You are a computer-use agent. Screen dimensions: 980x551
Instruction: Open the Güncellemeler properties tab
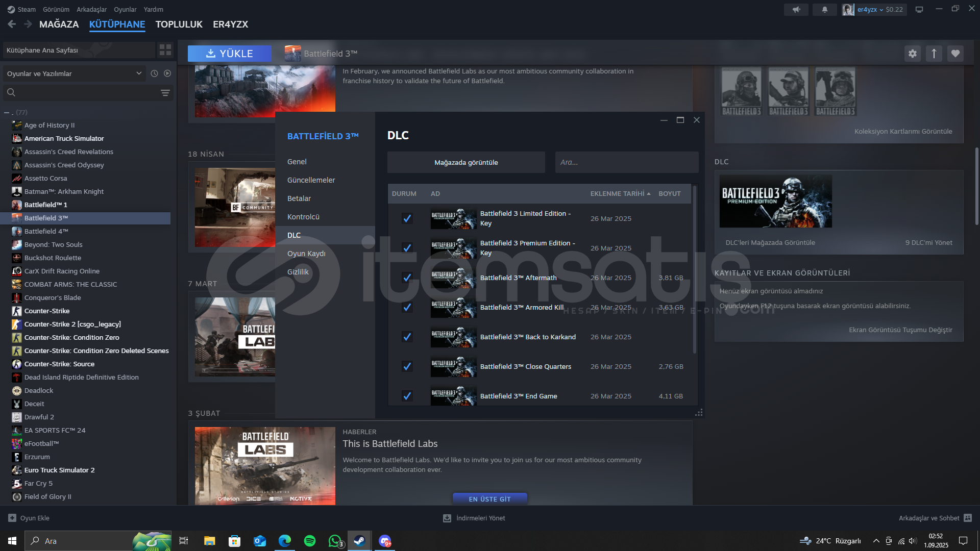pos(325,180)
